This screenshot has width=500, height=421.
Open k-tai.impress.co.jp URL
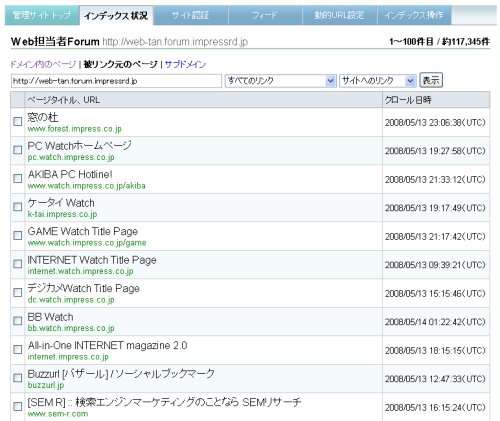click(x=62, y=214)
